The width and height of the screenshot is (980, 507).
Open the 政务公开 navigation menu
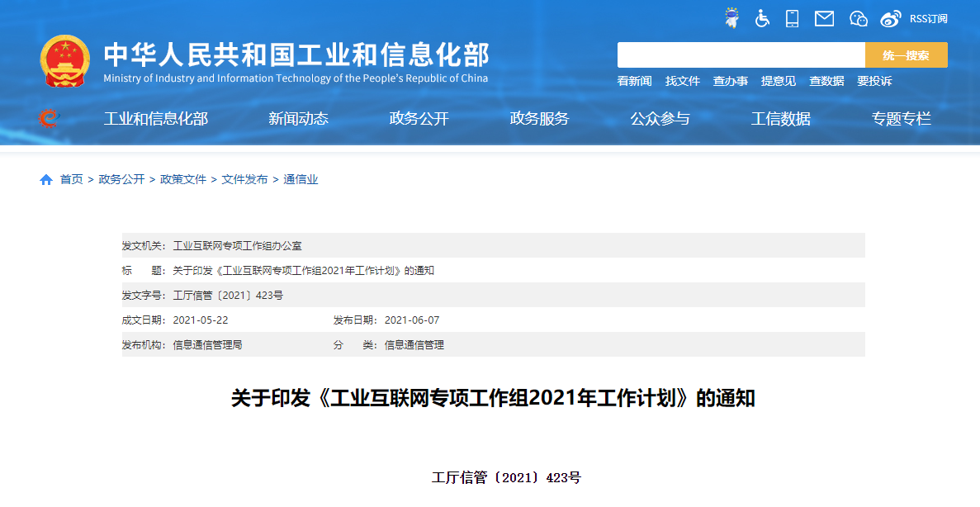(419, 119)
